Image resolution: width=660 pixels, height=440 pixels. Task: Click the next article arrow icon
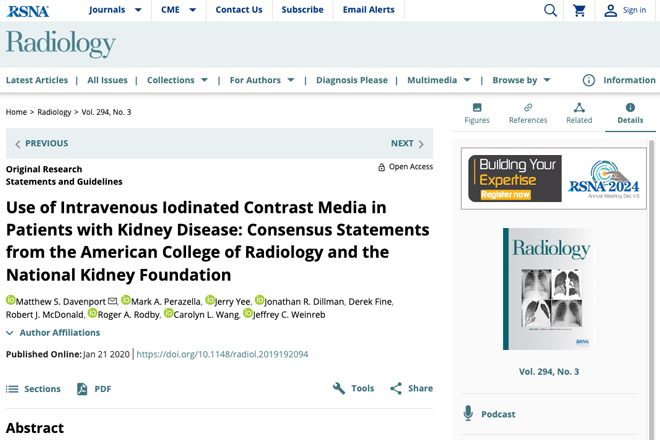(x=421, y=144)
